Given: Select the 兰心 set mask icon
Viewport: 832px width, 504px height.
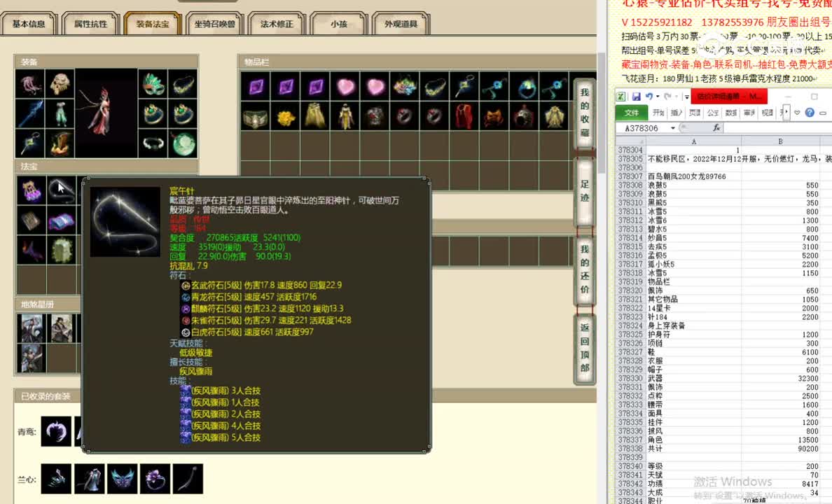Looking at the screenshot, I should (x=122, y=479).
